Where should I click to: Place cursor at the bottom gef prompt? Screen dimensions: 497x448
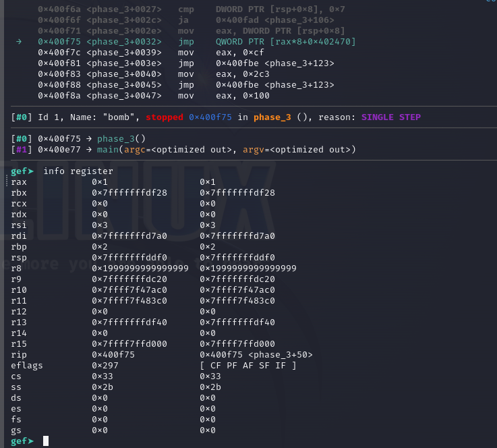[46, 441]
